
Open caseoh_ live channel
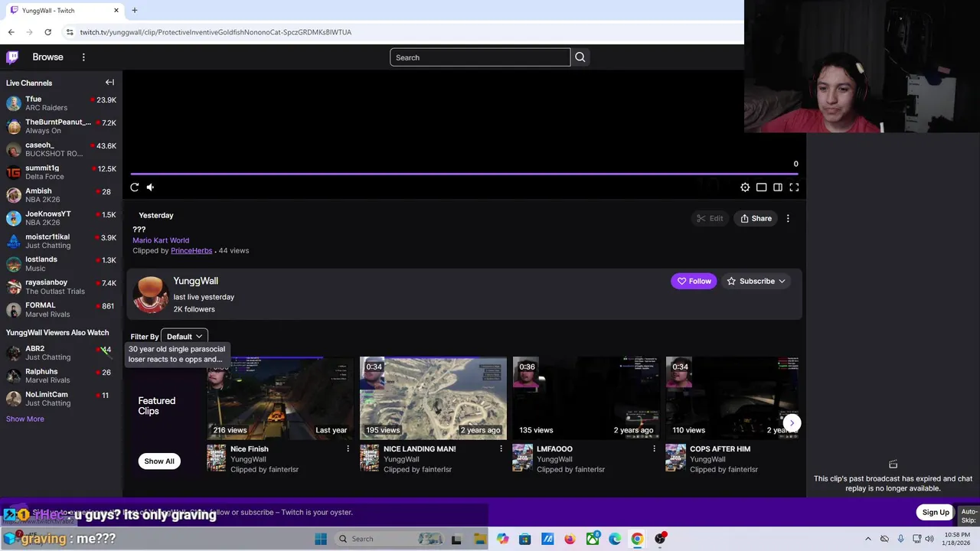tap(61, 149)
